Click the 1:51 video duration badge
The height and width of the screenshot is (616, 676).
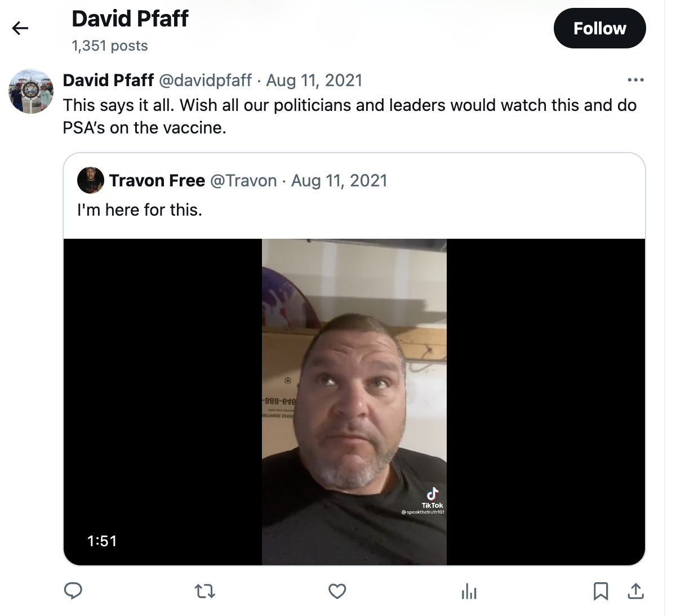pyautogui.click(x=102, y=541)
